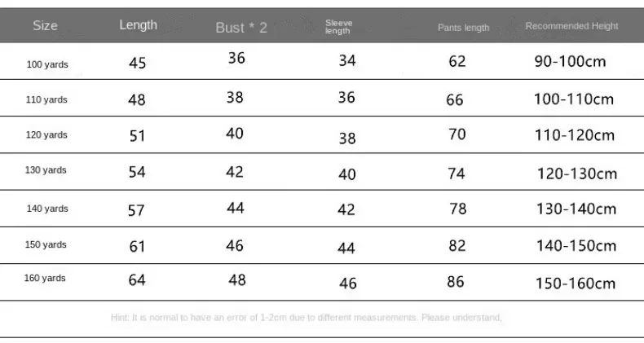Click the 110 yards size label
644x343 pixels.
pyautogui.click(x=46, y=99)
